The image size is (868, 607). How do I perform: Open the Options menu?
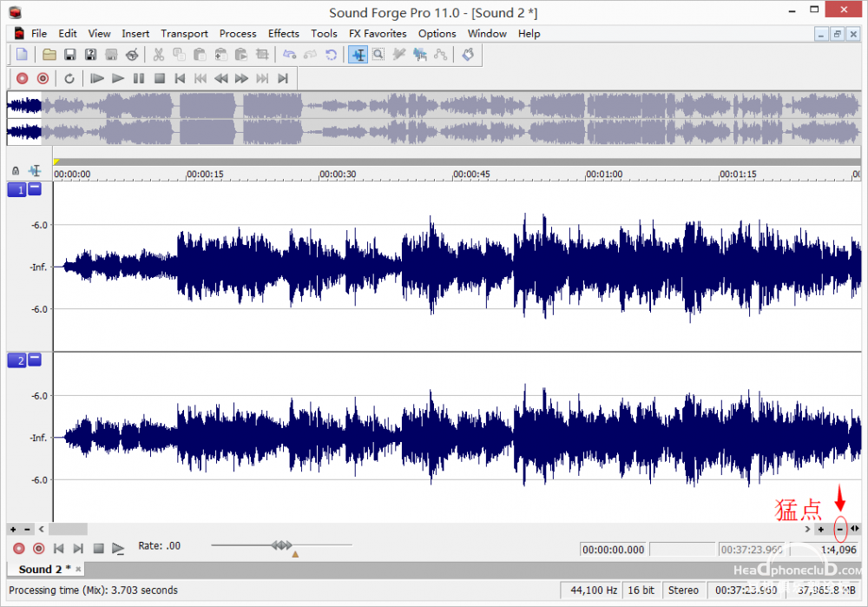[x=437, y=34]
